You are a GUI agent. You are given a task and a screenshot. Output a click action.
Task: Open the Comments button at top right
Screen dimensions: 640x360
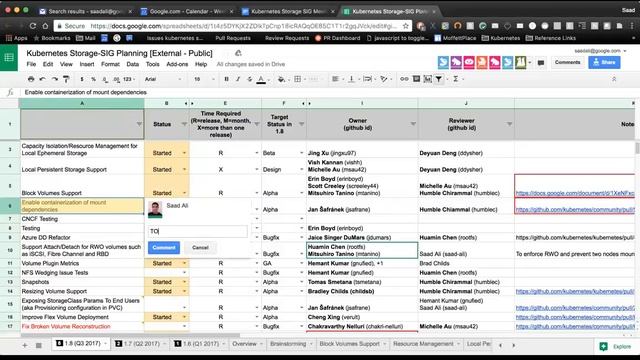coord(567,62)
